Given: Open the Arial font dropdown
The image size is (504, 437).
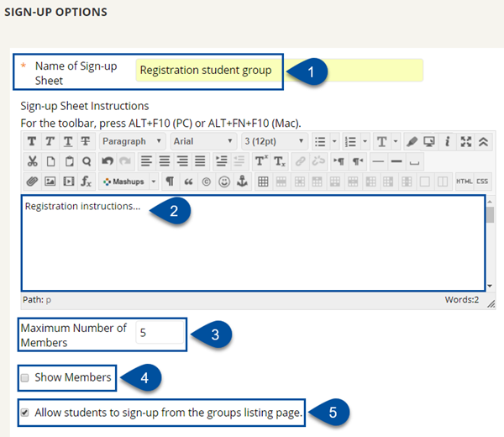Looking at the screenshot, I should coord(203,141).
